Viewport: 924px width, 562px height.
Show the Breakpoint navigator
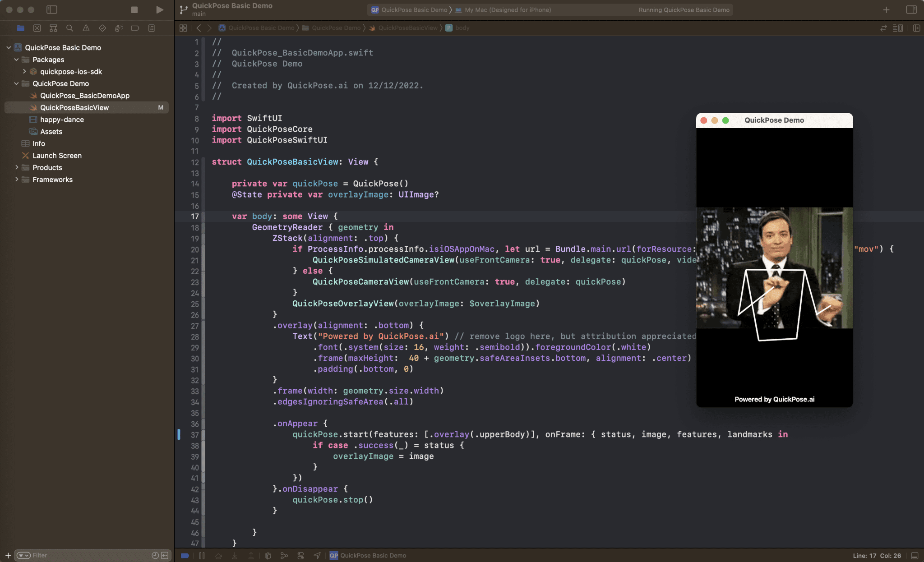click(135, 28)
